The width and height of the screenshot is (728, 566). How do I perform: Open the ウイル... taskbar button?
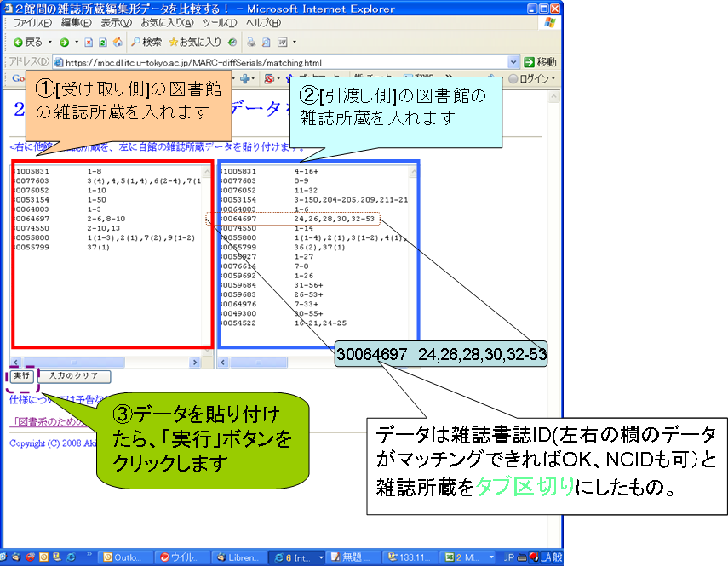pyautogui.click(x=182, y=557)
